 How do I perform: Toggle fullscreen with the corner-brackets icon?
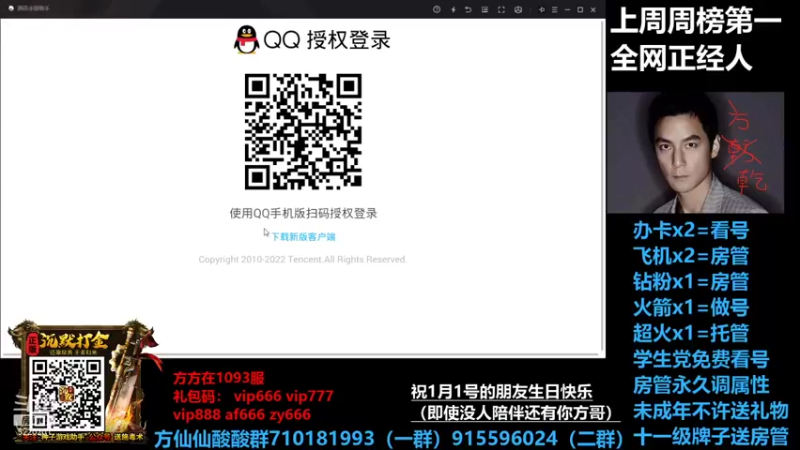tap(501, 10)
